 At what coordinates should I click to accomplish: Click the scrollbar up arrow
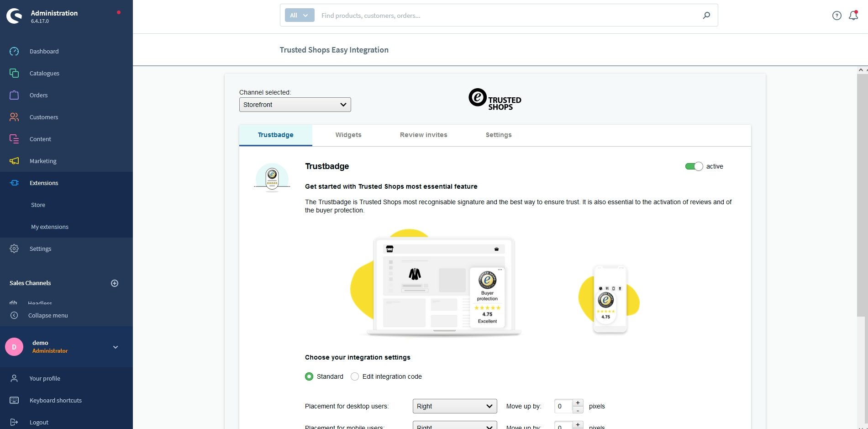(861, 70)
